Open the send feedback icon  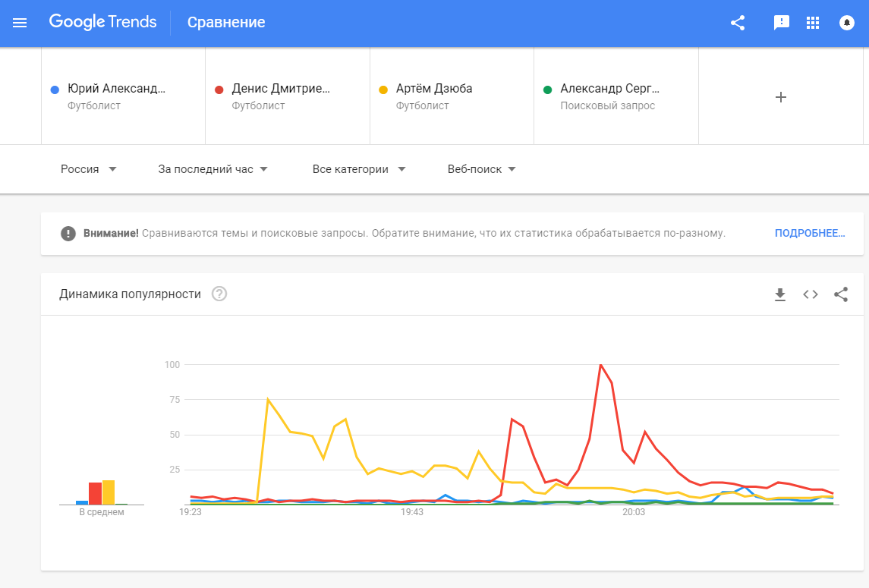[x=781, y=23]
